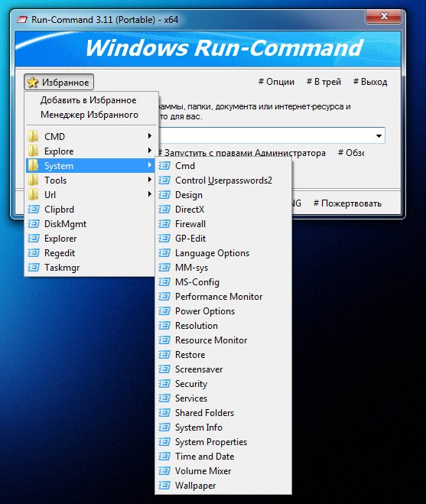Click the # Опции link
Image resolution: width=426 pixels, height=504 pixels.
coord(276,82)
